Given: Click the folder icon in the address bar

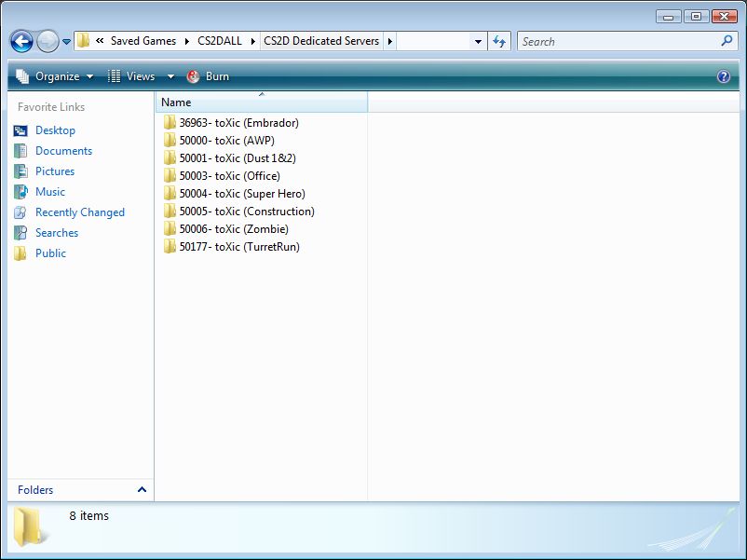Looking at the screenshot, I should (84, 40).
